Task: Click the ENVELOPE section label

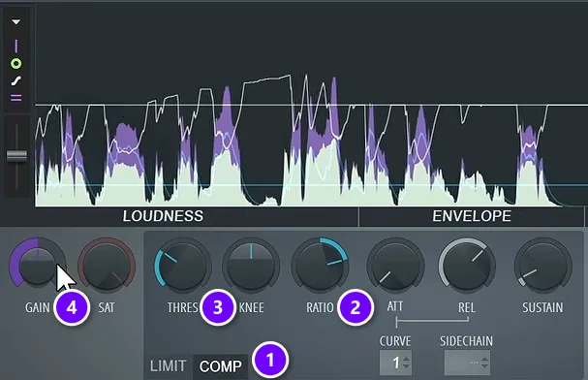Action: point(472,216)
